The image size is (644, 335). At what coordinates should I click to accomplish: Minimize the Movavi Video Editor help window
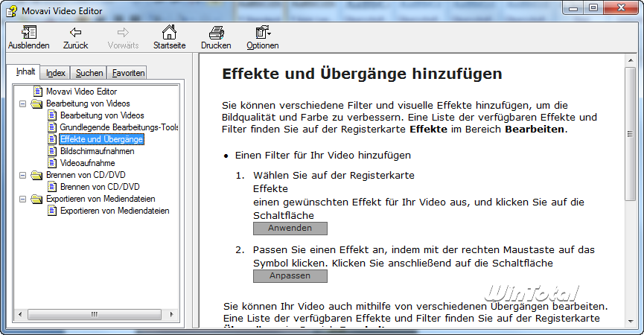tap(573, 7)
